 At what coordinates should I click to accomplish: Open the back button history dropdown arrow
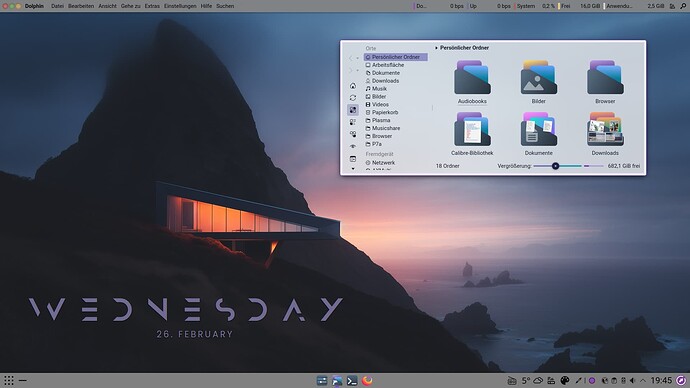click(x=358, y=58)
